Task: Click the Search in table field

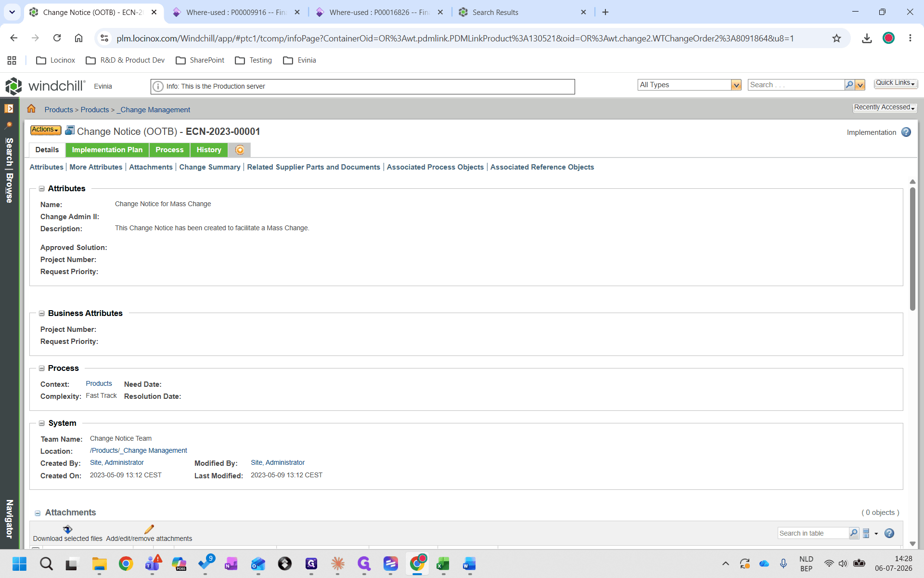Action: pos(813,533)
